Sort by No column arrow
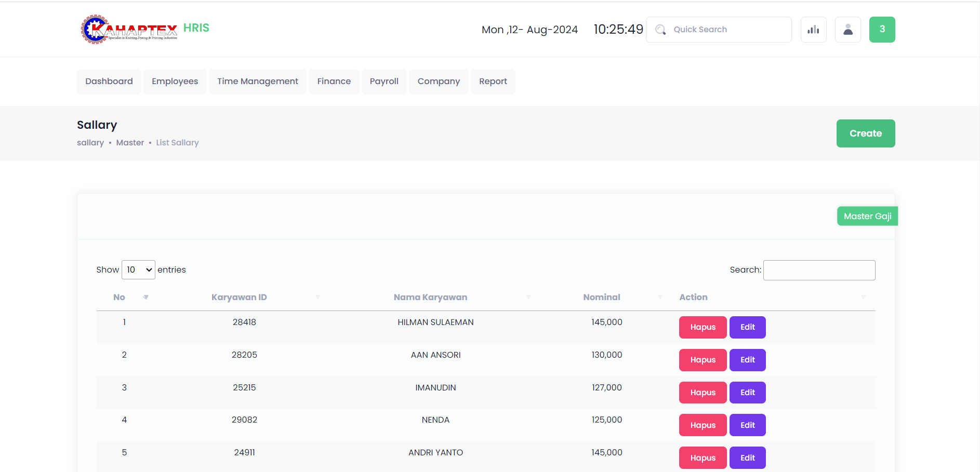980x472 pixels. [x=145, y=297]
